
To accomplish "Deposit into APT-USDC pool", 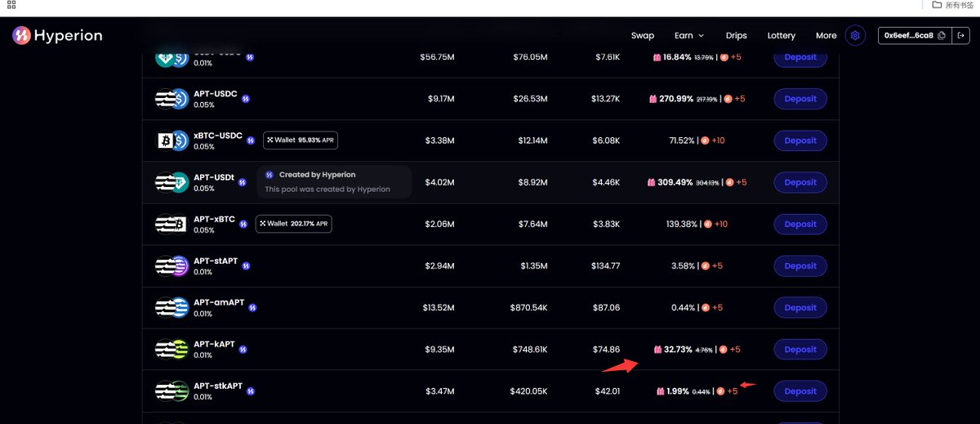I will 800,99.
